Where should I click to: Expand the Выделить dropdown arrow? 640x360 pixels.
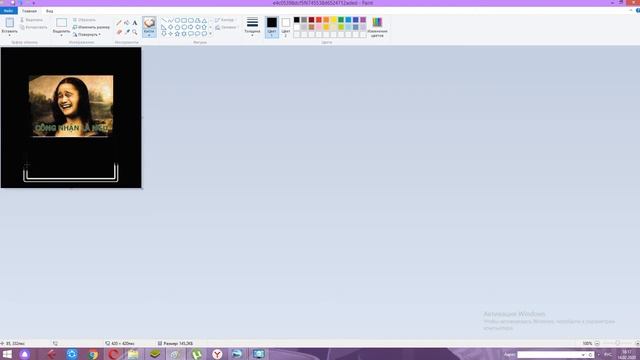point(62,35)
